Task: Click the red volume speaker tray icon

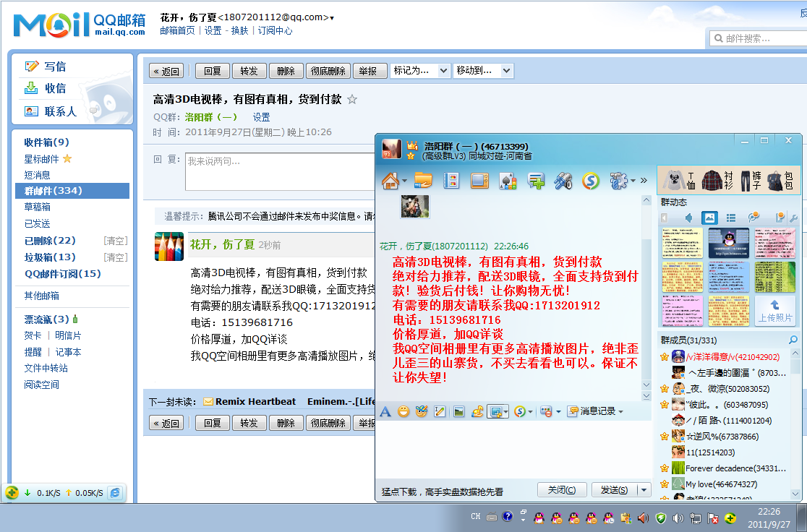Action: 643,518
